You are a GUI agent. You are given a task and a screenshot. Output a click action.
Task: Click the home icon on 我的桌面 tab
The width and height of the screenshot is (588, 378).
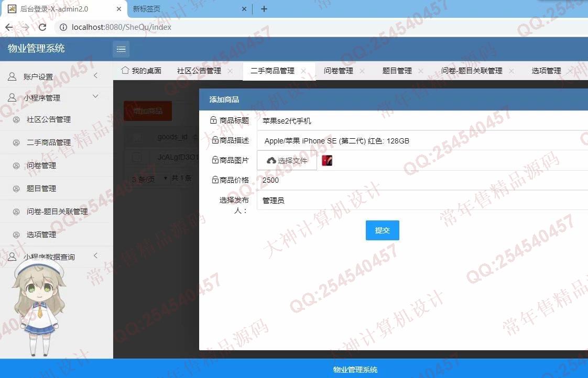coord(125,70)
